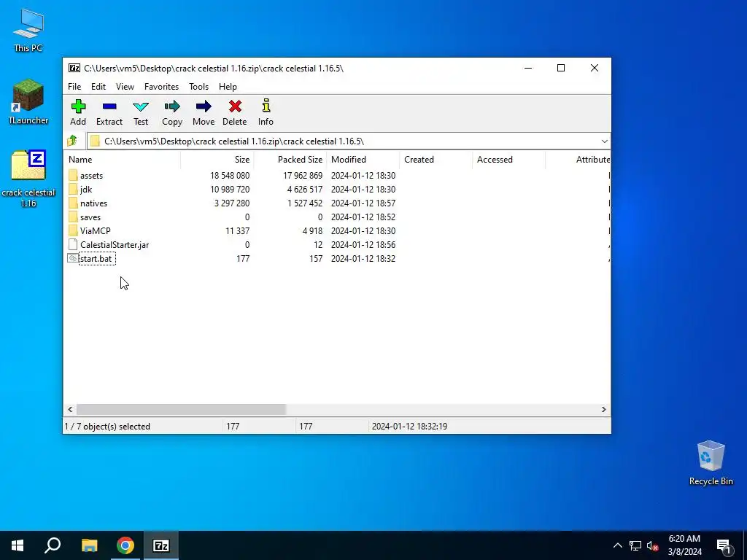Click start.bat packed size 157
This screenshot has height=560, width=747.
coord(315,258)
